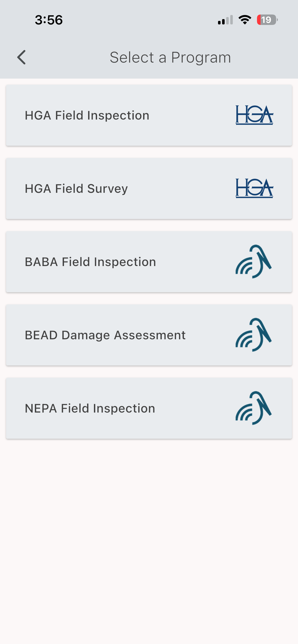Viewport: 298px width, 644px height.
Task: Click the pelican logo on NEPA Field Inspection
Action: (x=254, y=408)
